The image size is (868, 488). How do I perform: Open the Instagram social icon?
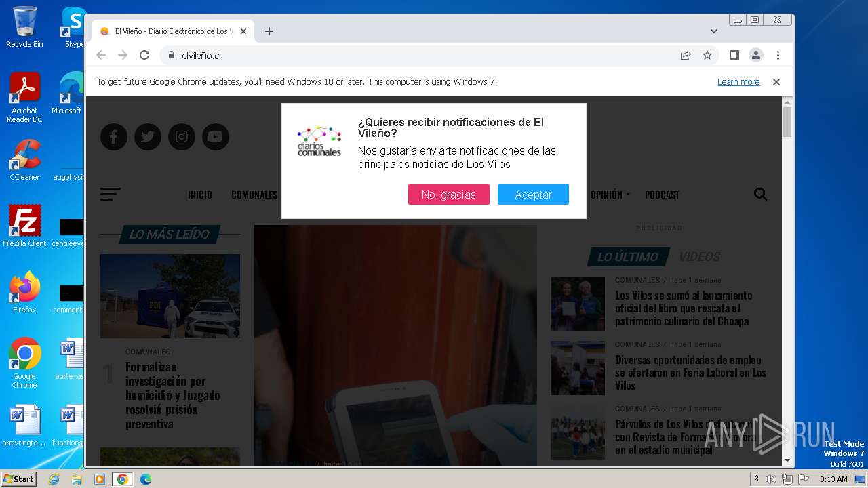(182, 137)
